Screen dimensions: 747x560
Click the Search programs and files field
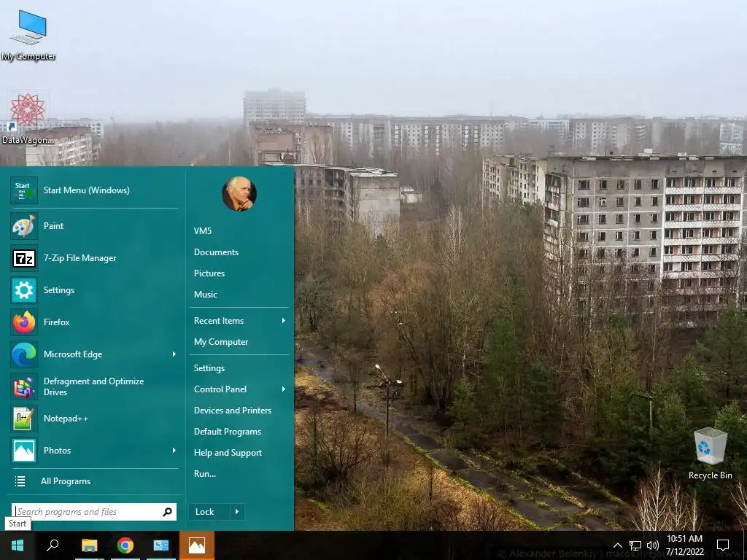[x=94, y=512]
